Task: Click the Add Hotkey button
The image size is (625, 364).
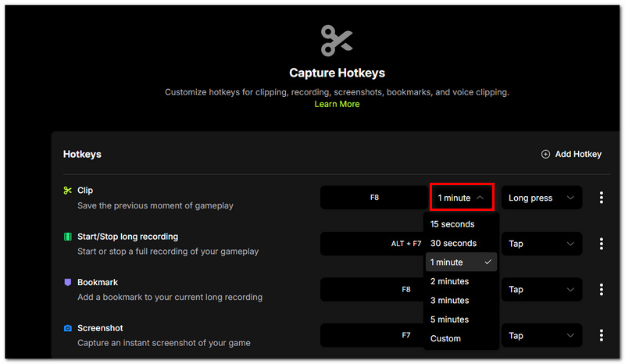Action: pos(571,154)
